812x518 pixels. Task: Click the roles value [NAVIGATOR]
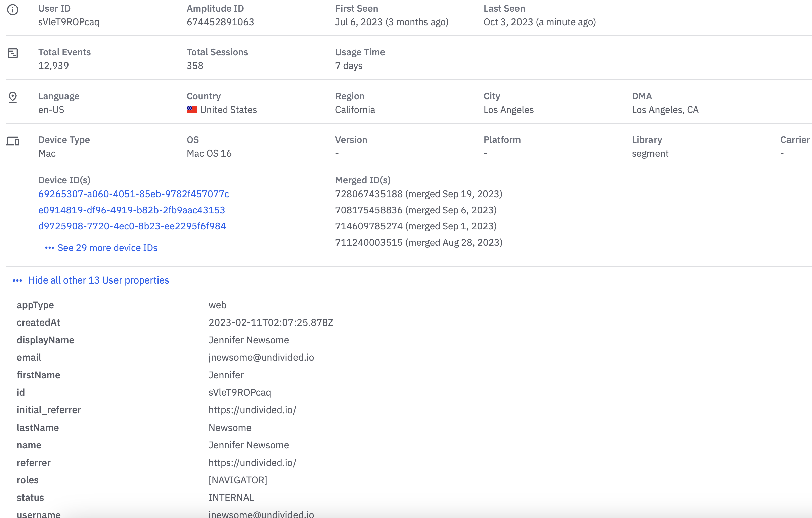point(237,480)
